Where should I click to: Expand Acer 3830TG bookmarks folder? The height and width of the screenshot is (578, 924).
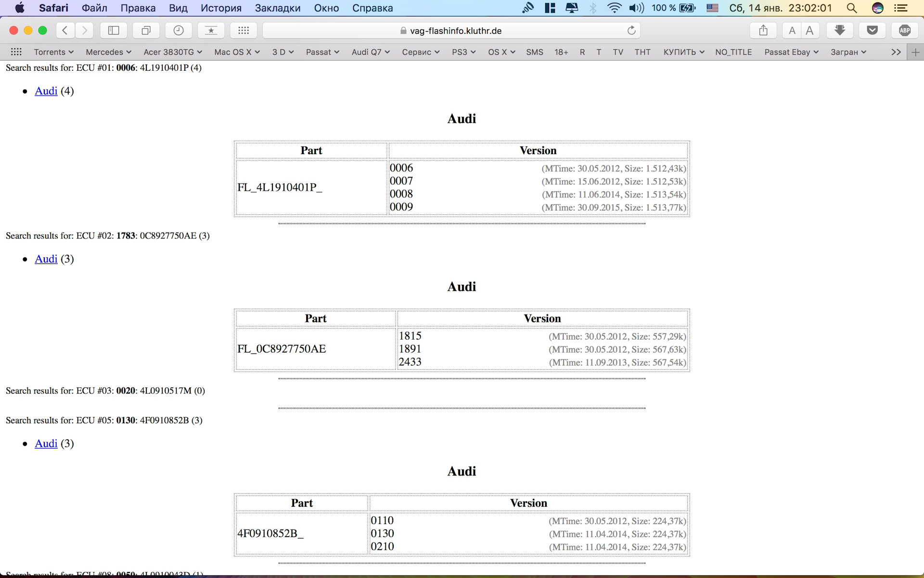173,52
